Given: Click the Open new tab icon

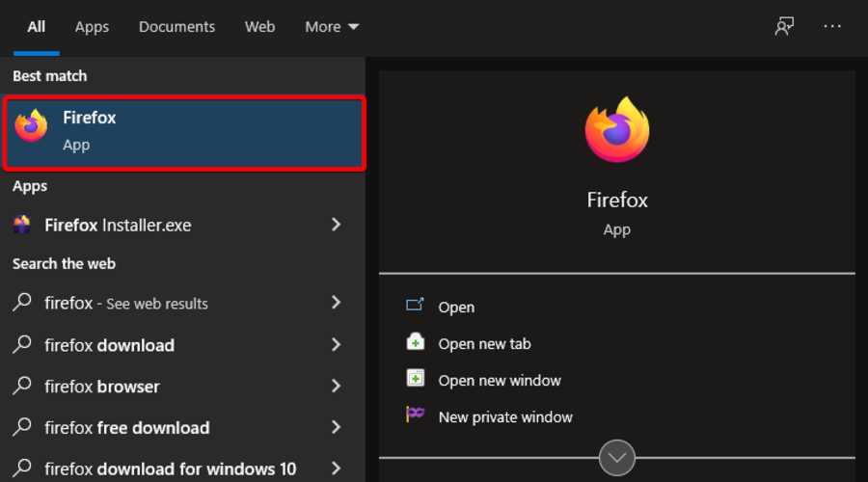Looking at the screenshot, I should pos(416,342).
